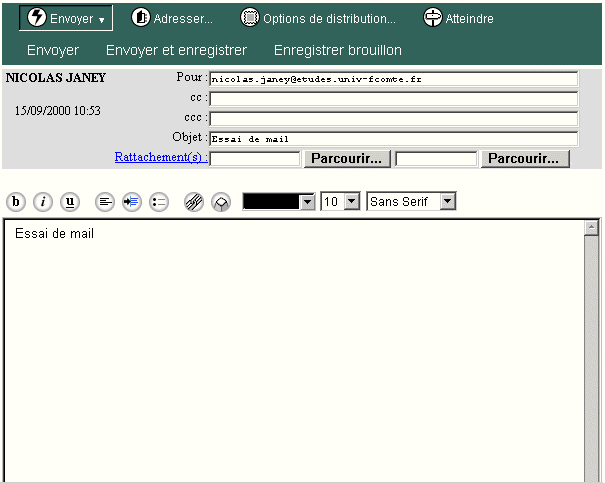Click the indent text icon

click(x=132, y=202)
